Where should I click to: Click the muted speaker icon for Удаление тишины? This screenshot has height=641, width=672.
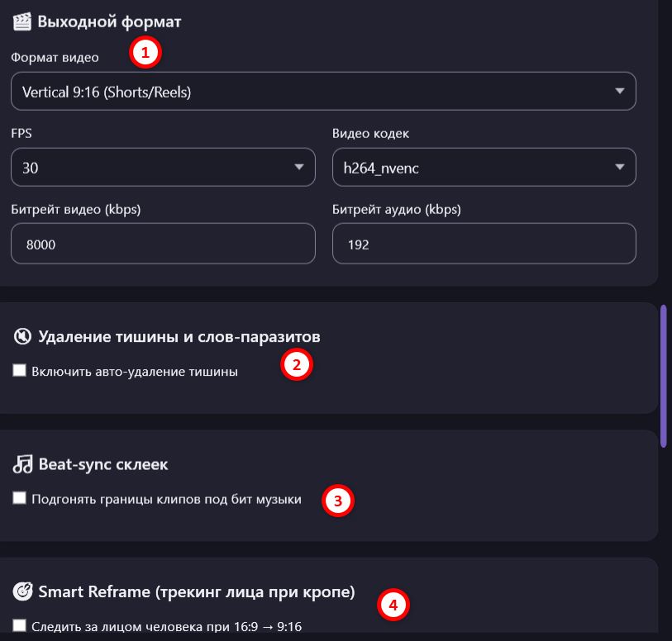22,336
